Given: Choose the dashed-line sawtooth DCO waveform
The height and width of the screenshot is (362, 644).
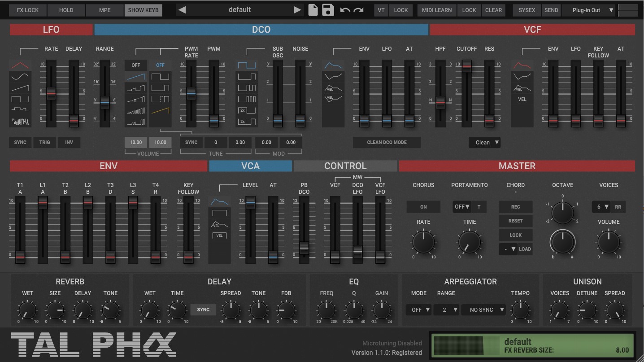Looking at the screenshot, I should (136, 99).
